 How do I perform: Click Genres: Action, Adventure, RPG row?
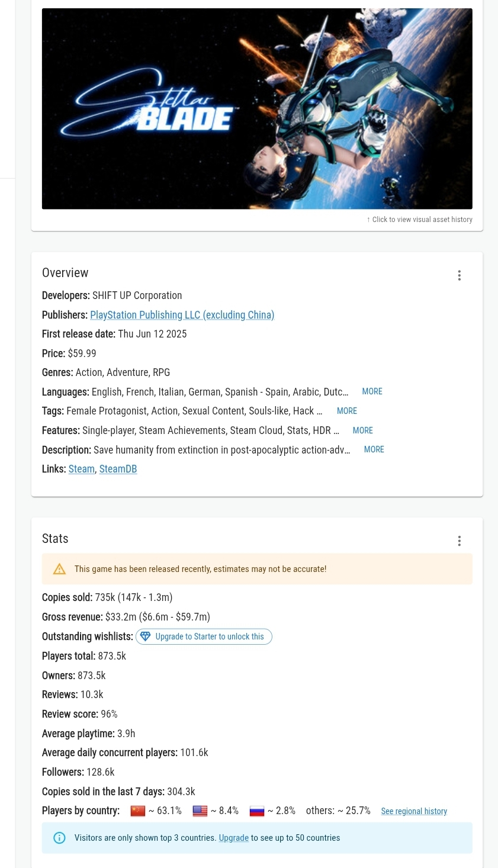(x=106, y=372)
